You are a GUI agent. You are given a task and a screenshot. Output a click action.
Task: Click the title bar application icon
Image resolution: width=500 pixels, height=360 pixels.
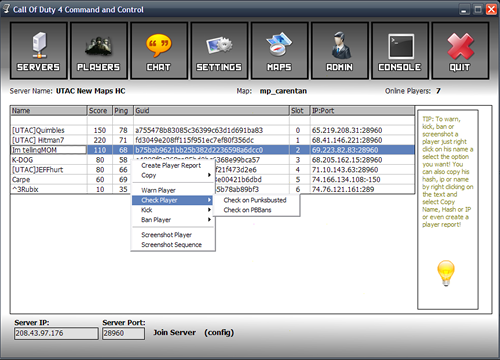tap(6, 9)
